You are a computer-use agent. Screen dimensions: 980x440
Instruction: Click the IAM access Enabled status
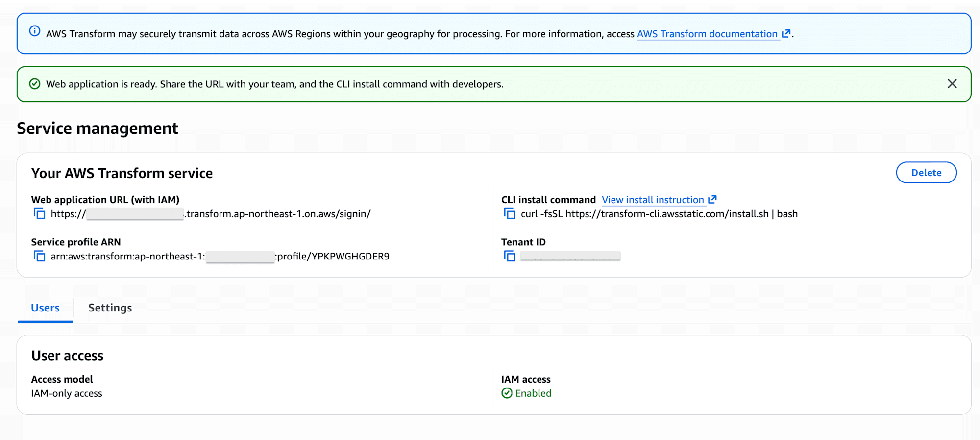tap(527, 393)
